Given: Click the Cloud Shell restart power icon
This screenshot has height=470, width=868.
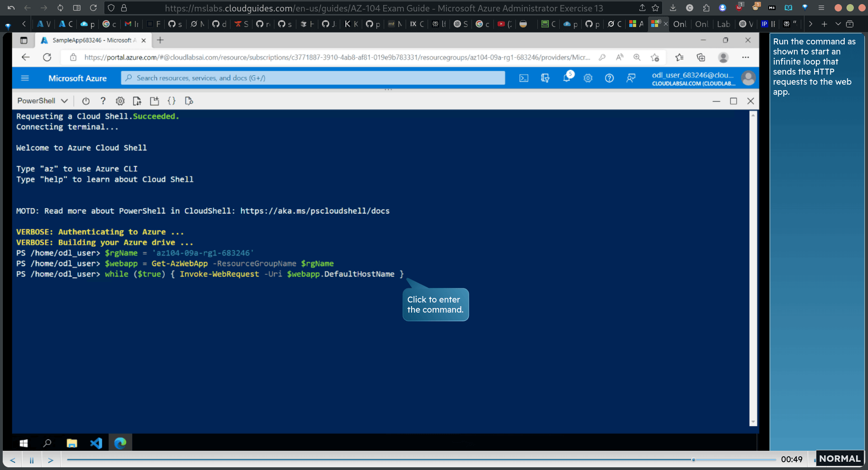Looking at the screenshot, I should pos(86,101).
